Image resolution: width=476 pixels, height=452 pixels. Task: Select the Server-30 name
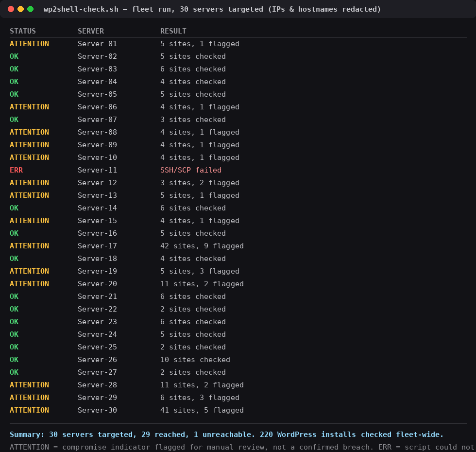97,410
